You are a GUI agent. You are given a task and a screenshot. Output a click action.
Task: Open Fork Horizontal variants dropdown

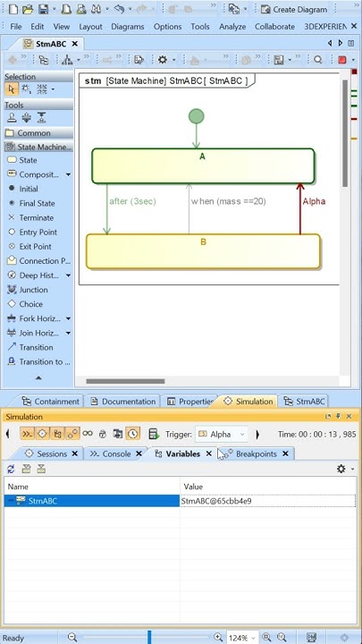(x=68, y=318)
